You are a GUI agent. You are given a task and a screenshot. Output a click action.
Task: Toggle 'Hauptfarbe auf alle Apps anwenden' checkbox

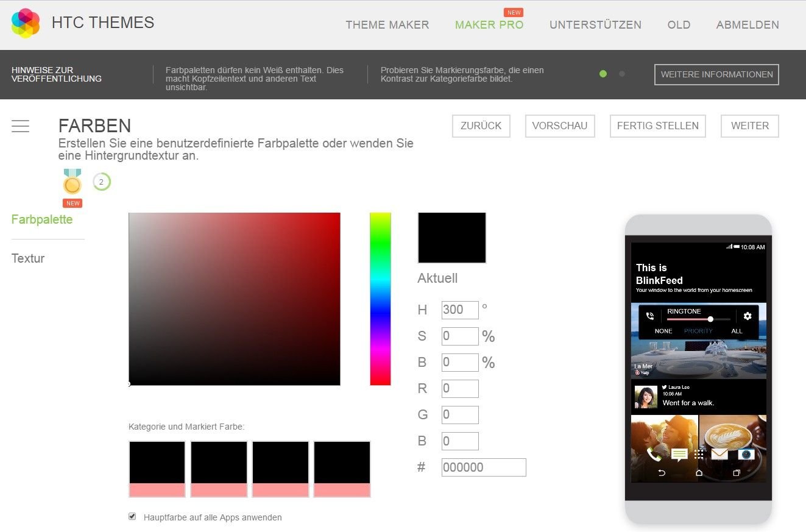(132, 516)
